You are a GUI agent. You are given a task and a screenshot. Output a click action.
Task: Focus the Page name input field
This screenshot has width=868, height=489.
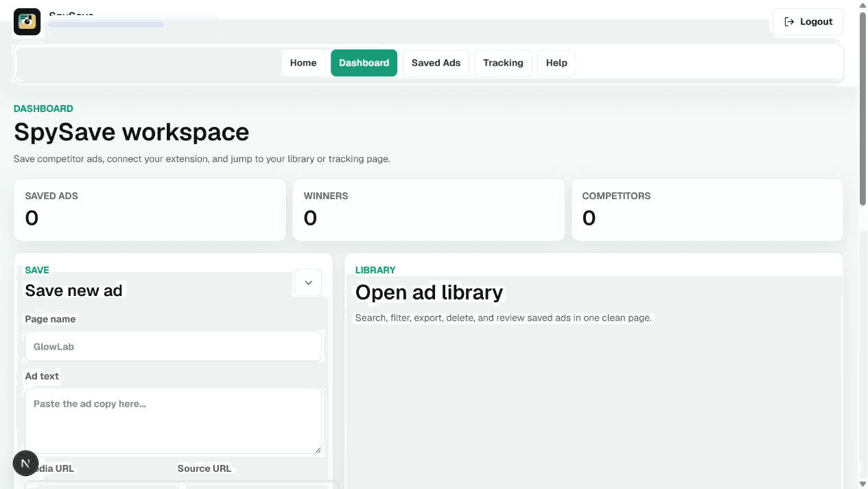pyautogui.click(x=173, y=347)
